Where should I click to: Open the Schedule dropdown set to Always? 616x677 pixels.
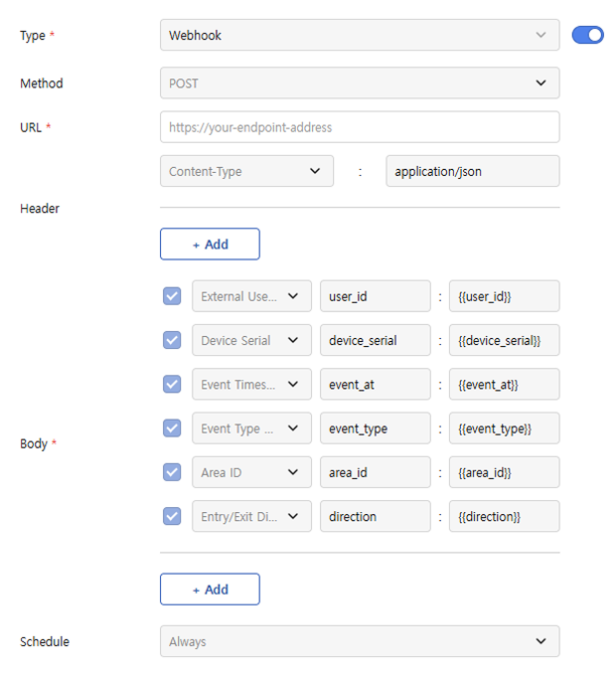pyautogui.click(x=359, y=641)
